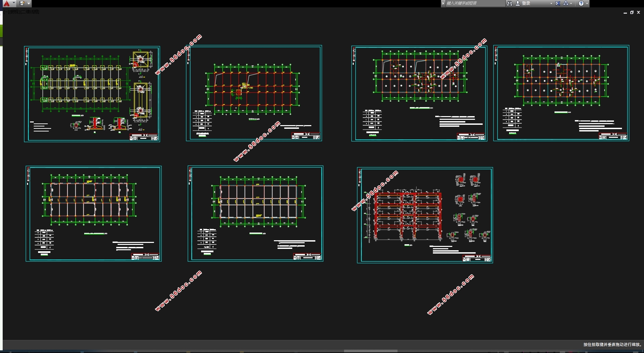This screenshot has width=644, height=353.
Task: Restore the drawing window size
Action: click(632, 12)
